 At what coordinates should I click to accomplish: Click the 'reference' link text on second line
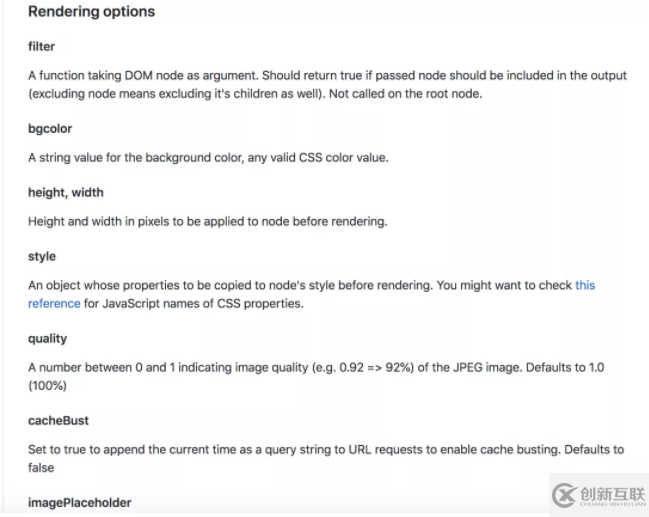coord(54,303)
